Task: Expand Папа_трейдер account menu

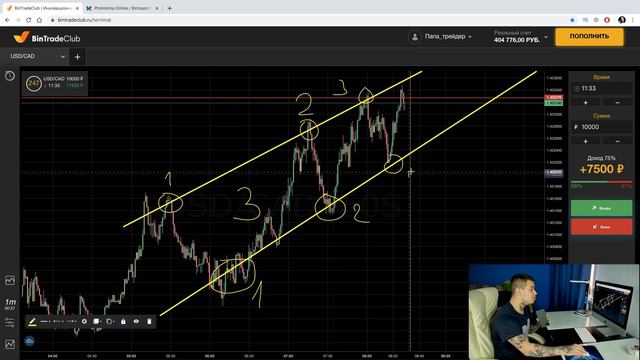Action: [448, 37]
